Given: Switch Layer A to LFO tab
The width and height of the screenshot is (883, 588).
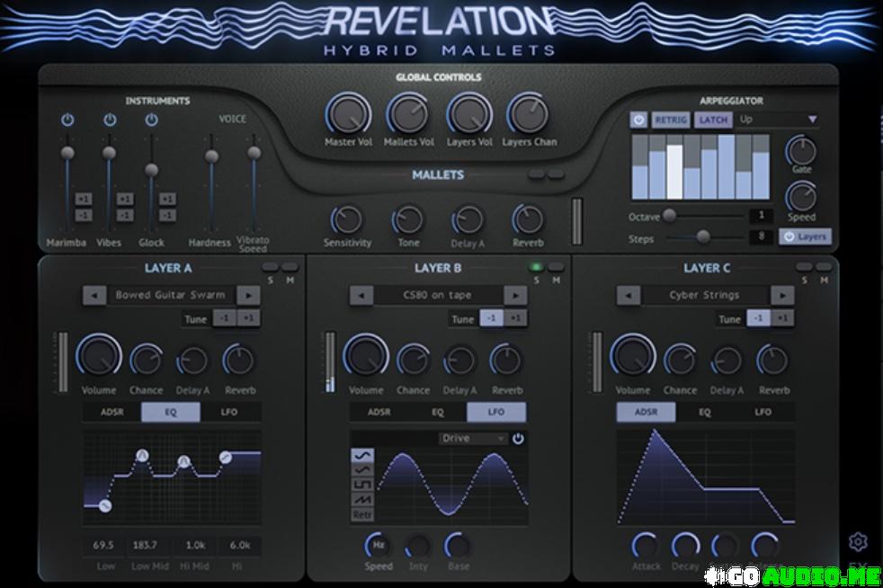Looking at the screenshot, I should (229, 413).
